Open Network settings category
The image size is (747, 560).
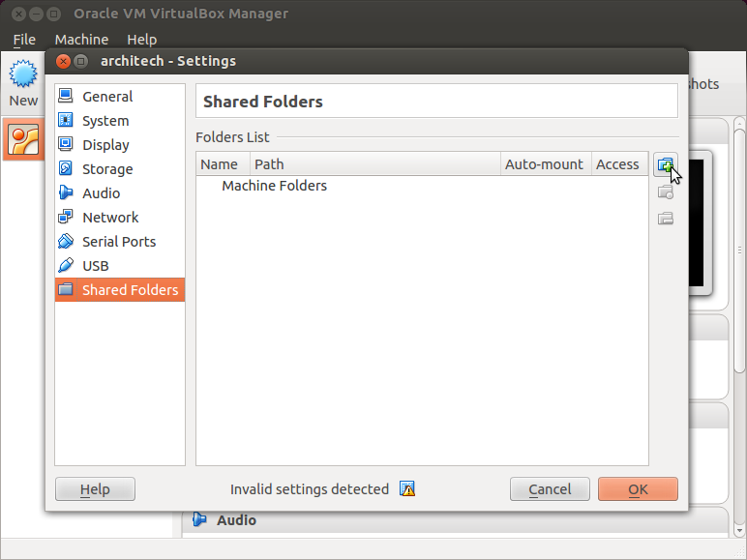(120, 218)
